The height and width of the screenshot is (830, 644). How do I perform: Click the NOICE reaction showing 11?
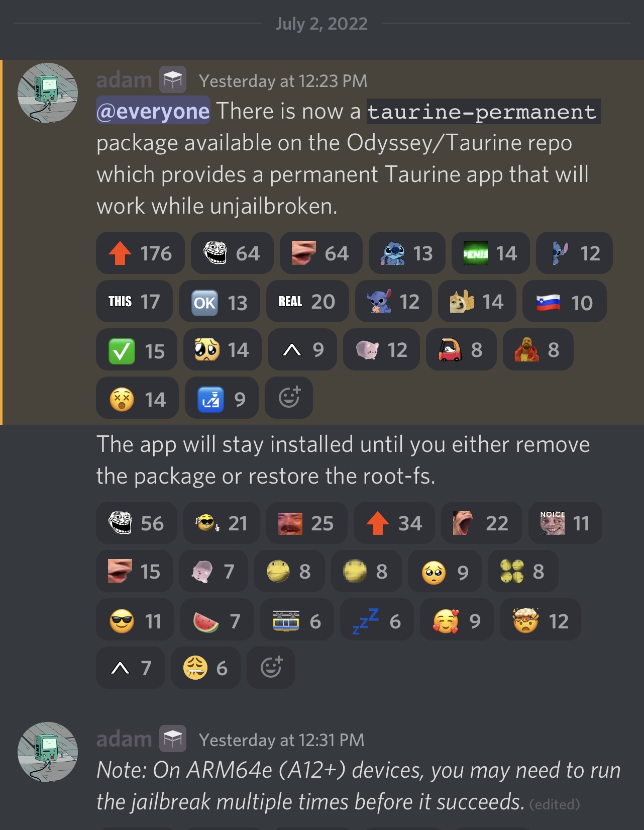pos(565,523)
